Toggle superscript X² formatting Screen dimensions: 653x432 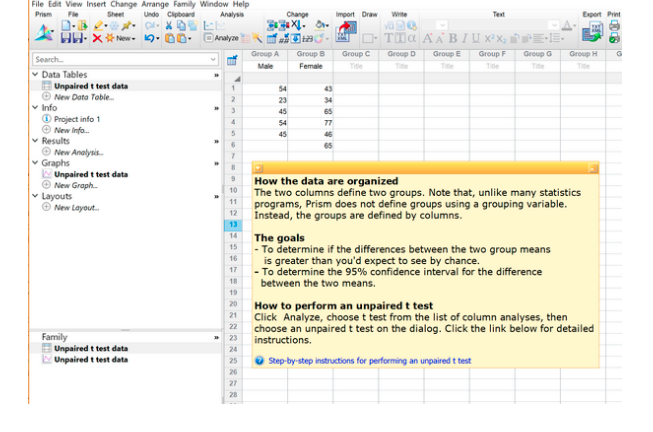pyautogui.click(x=489, y=38)
